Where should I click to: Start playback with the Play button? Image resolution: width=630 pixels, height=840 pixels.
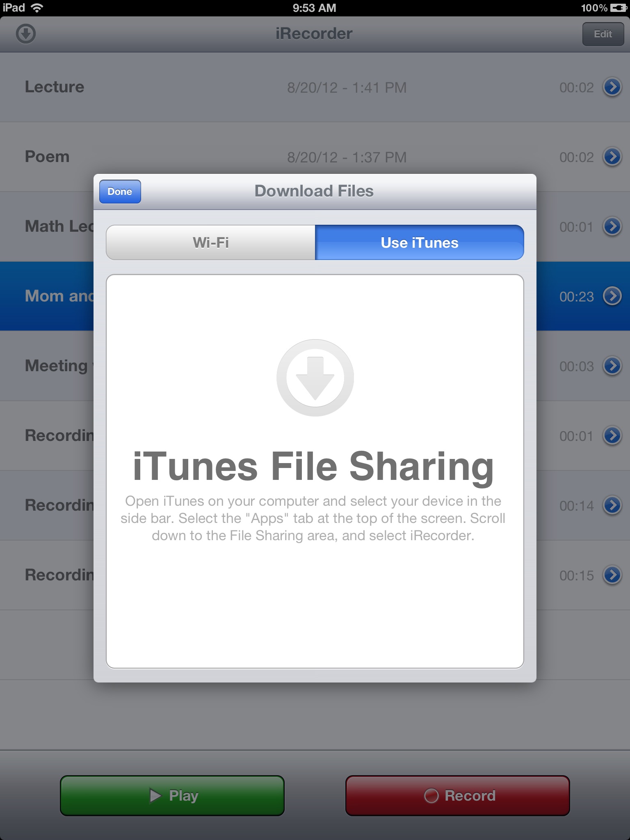point(172,795)
